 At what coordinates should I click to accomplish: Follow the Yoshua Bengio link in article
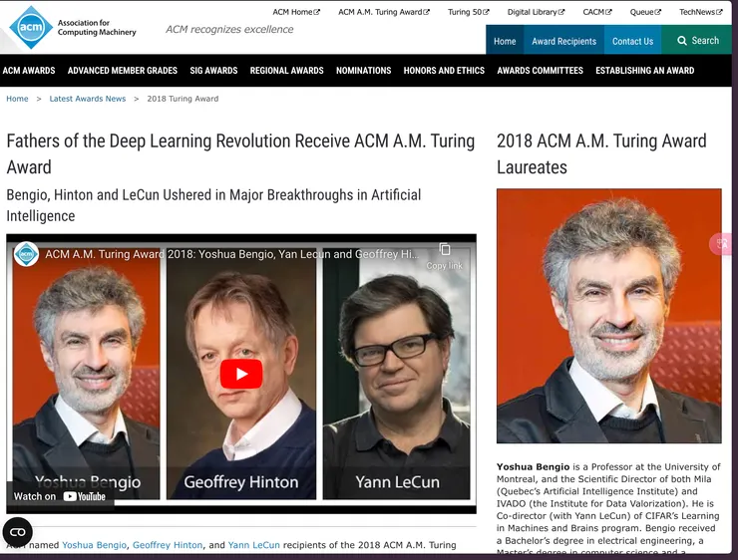tap(94, 545)
